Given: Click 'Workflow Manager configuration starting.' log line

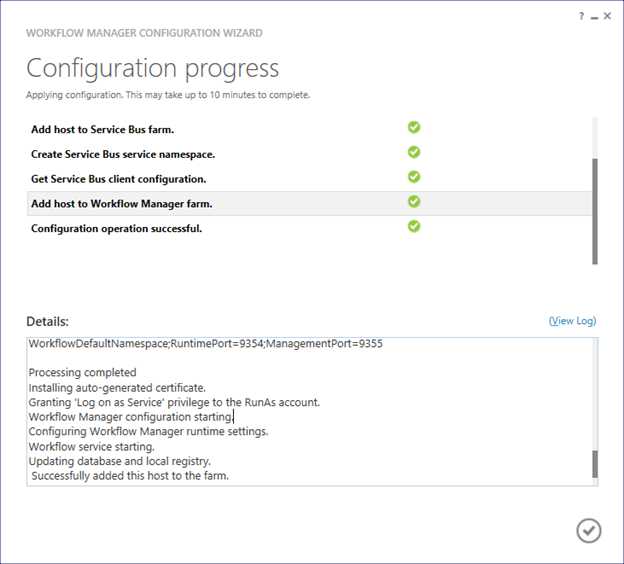Looking at the screenshot, I should pos(131,417).
